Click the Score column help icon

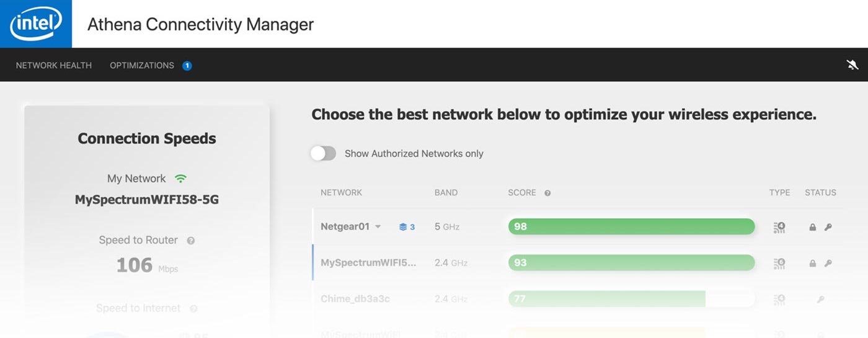click(x=547, y=193)
